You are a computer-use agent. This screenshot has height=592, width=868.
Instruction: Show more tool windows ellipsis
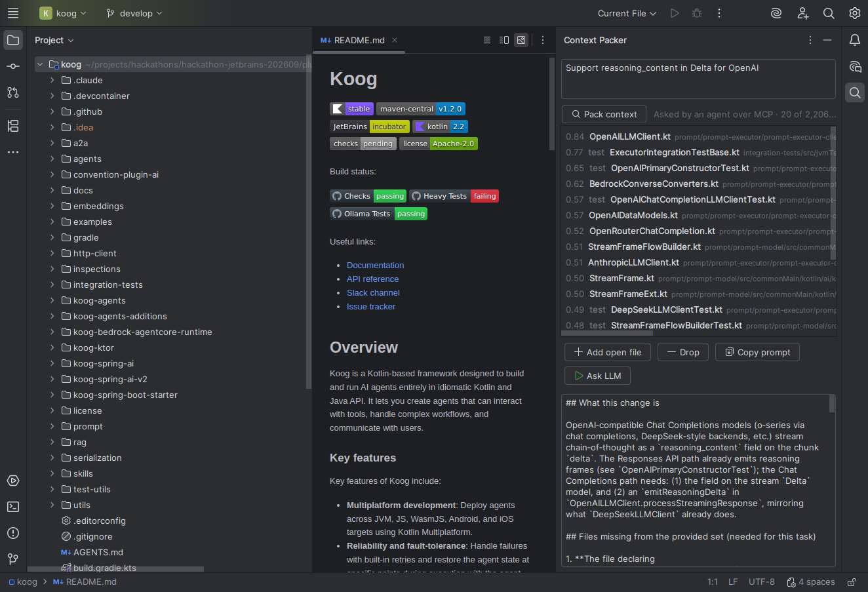(x=13, y=152)
